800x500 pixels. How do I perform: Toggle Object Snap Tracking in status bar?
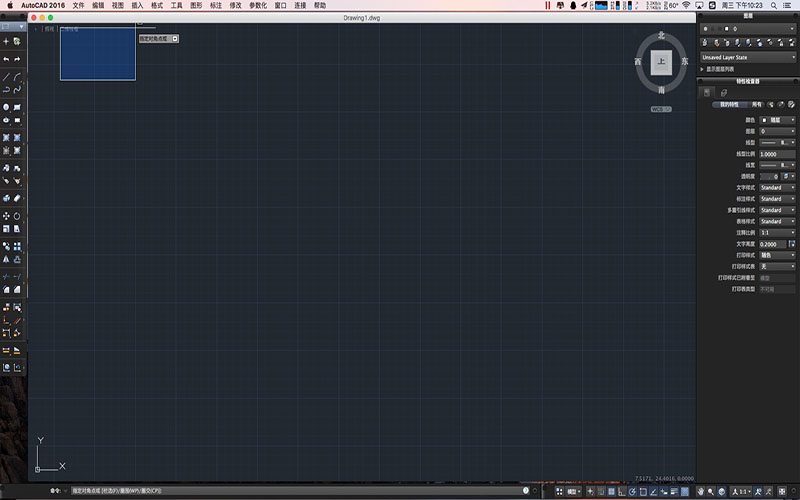pos(654,491)
